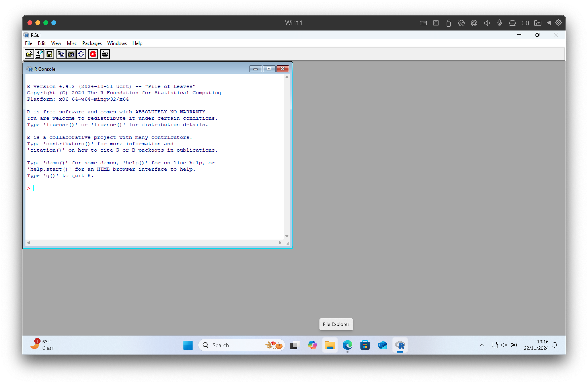Open the File menu

[29, 43]
